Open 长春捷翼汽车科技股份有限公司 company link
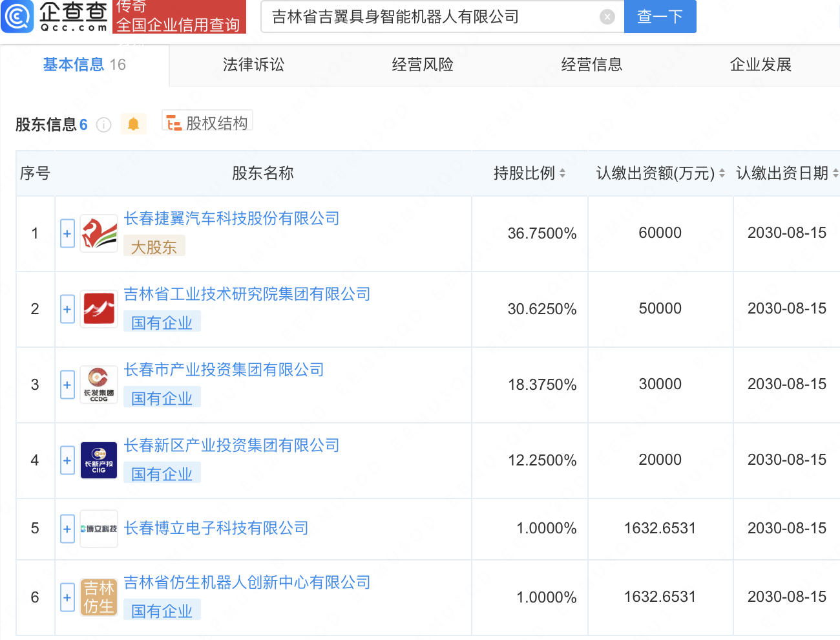Image resolution: width=840 pixels, height=640 pixels. [x=231, y=219]
